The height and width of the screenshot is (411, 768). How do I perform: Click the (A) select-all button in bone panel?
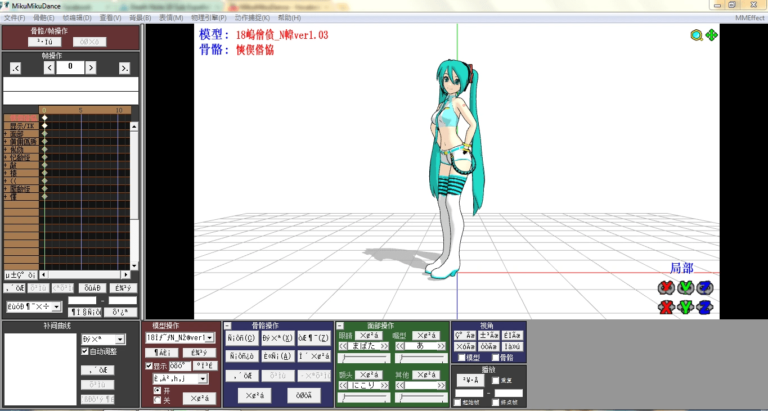coord(277,356)
